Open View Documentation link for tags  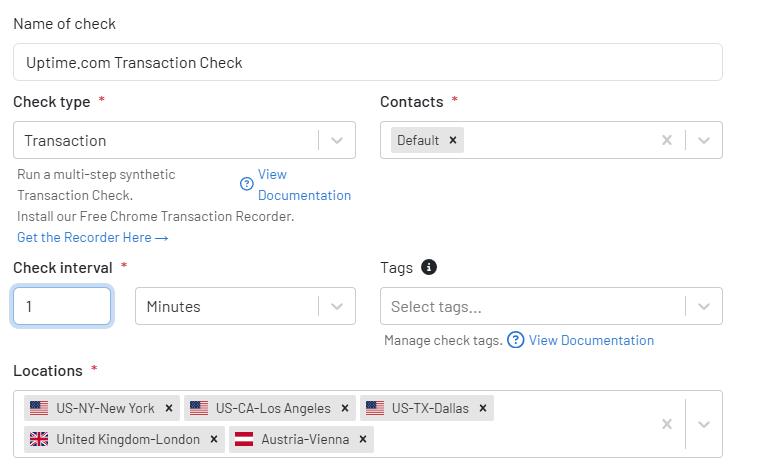coord(591,340)
